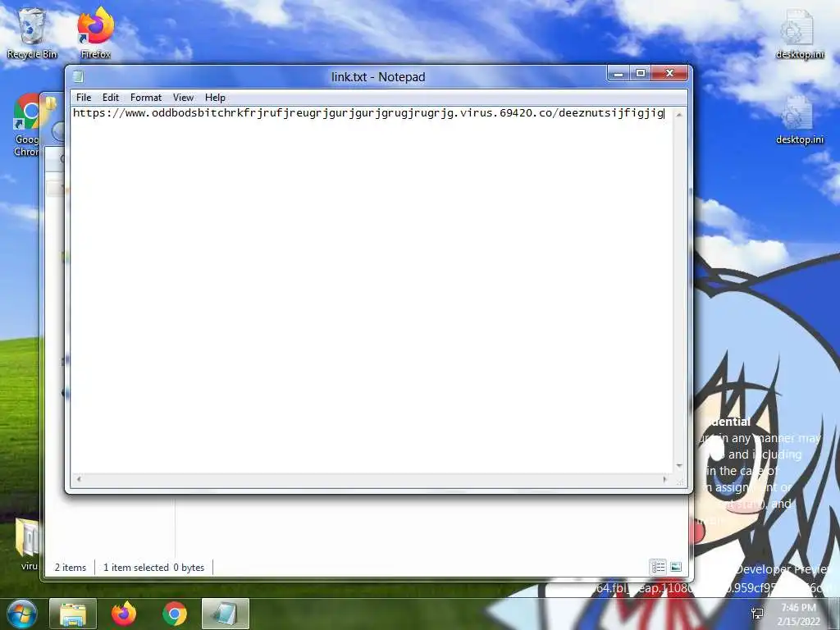840x630 pixels.
Task: Click the URL text line in Notepad
Action: pyautogui.click(x=368, y=113)
